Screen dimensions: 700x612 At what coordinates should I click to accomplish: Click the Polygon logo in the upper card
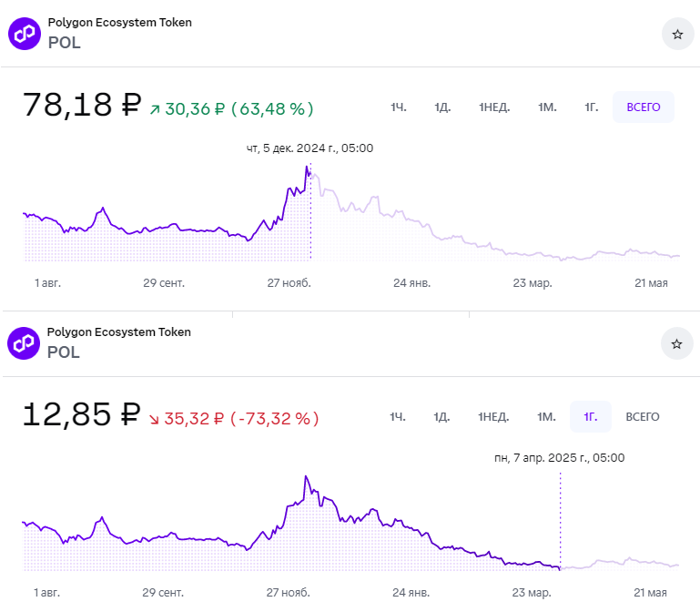tap(25, 34)
